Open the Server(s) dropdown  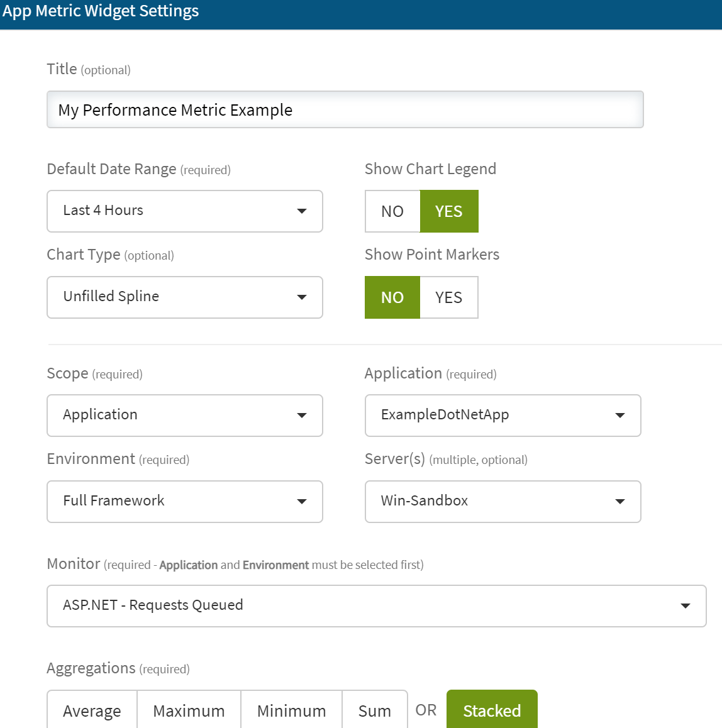coord(503,502)
